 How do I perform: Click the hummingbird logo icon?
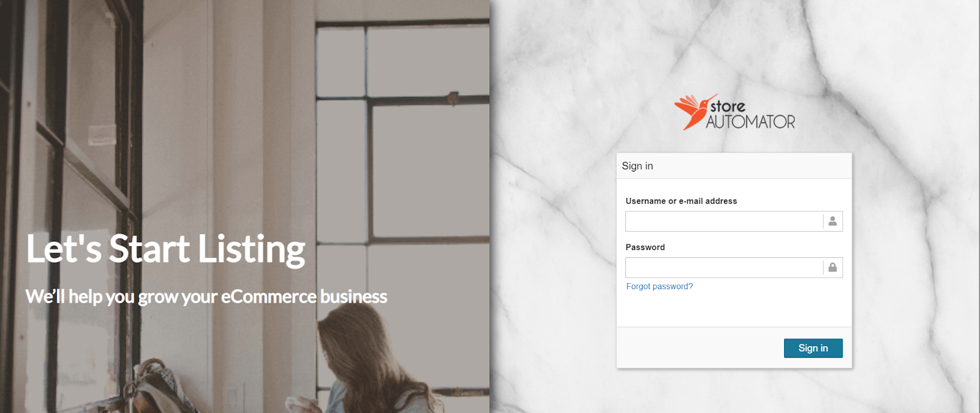695,112
